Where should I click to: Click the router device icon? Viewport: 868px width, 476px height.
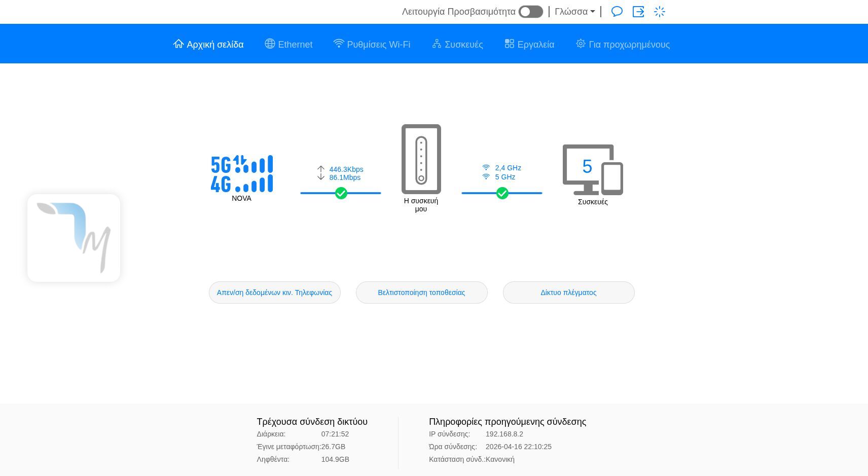(x=421, y=159)
